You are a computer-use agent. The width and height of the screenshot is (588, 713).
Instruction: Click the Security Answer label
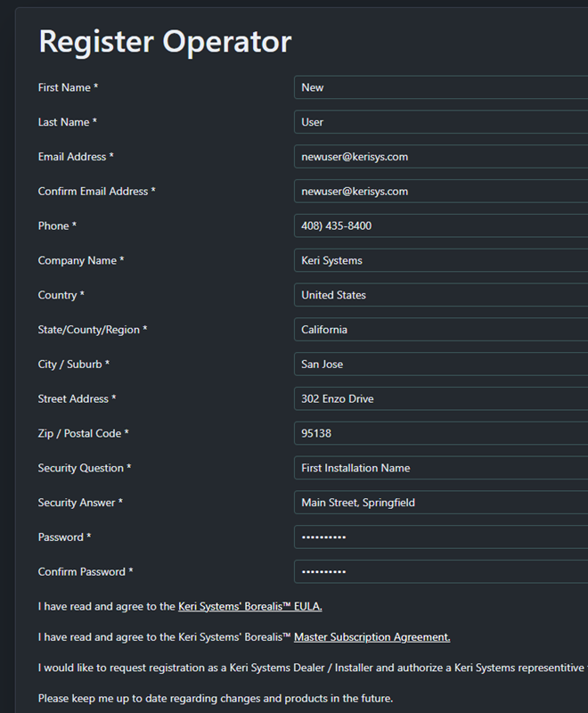pos(80,502)
